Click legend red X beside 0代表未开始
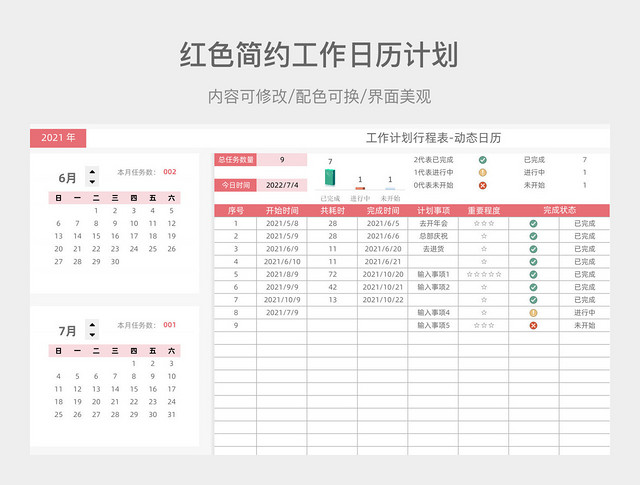 [x=482, y=186]
